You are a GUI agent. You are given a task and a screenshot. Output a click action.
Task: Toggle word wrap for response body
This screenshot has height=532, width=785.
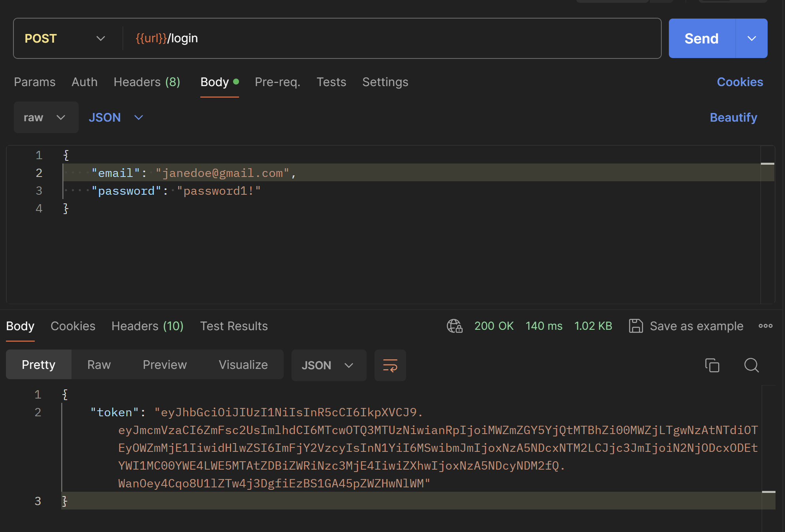(x=390, y=365)
